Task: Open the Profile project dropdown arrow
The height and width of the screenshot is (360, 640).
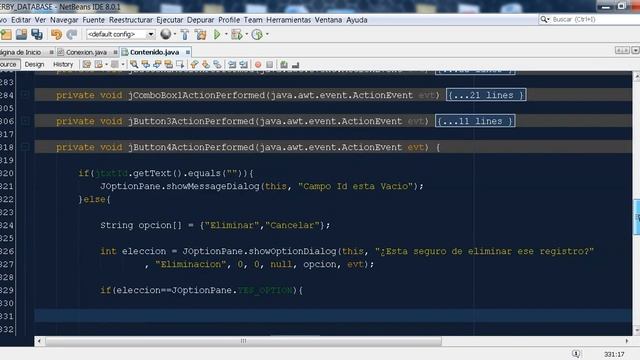Action: pos(267,34)
